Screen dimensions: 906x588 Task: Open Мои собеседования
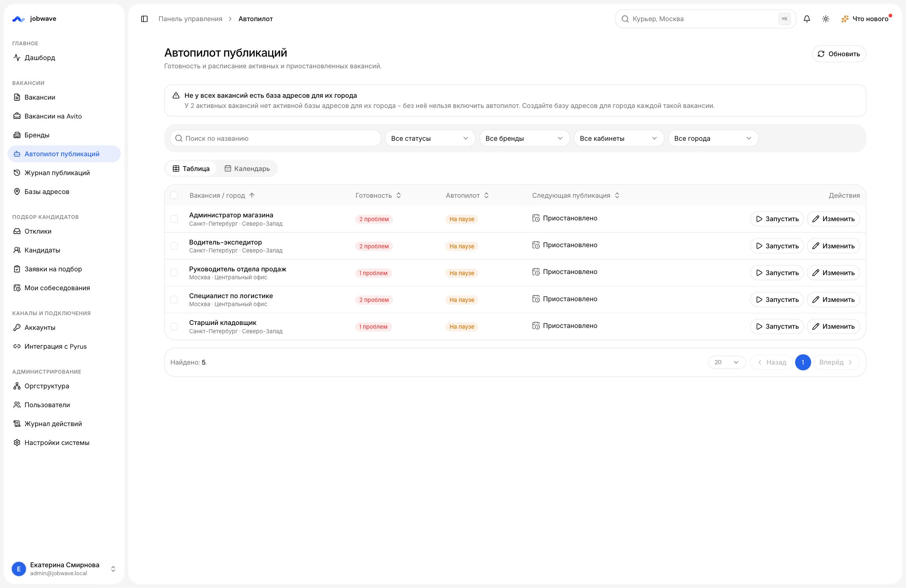pyautogui.click(x=64, y=288)
